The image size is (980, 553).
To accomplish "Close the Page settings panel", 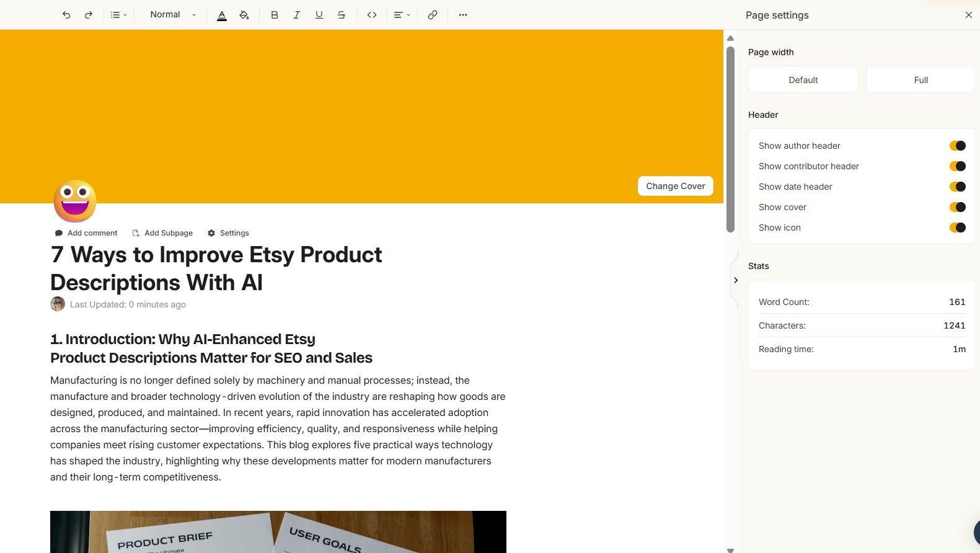I will tap(969, 15).
